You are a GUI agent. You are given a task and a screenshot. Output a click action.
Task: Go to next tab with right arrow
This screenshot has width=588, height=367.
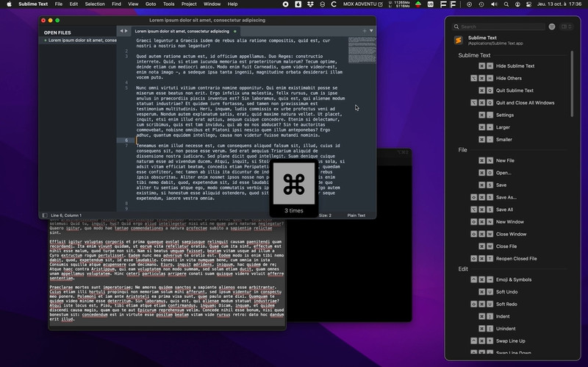click(126, 31)
